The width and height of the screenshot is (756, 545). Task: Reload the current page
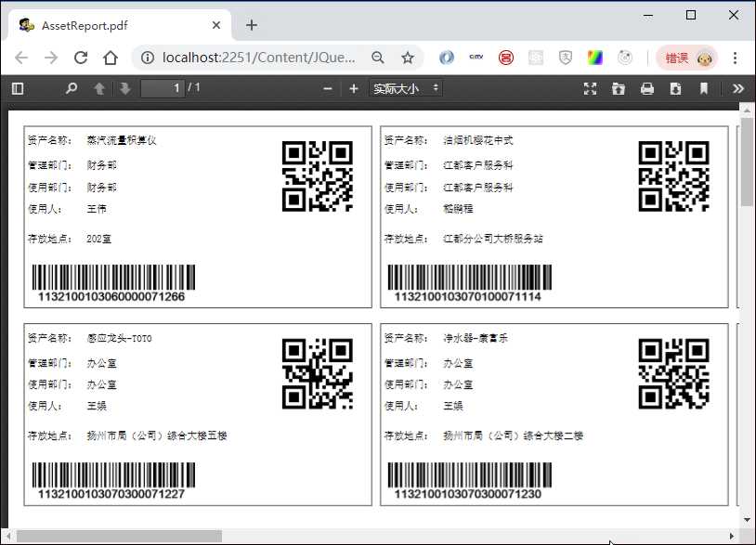tap(81, 58)
